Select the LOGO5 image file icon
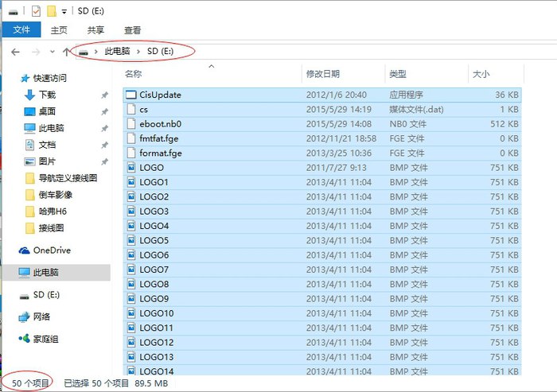557x392 pixels. coord(131,240)
